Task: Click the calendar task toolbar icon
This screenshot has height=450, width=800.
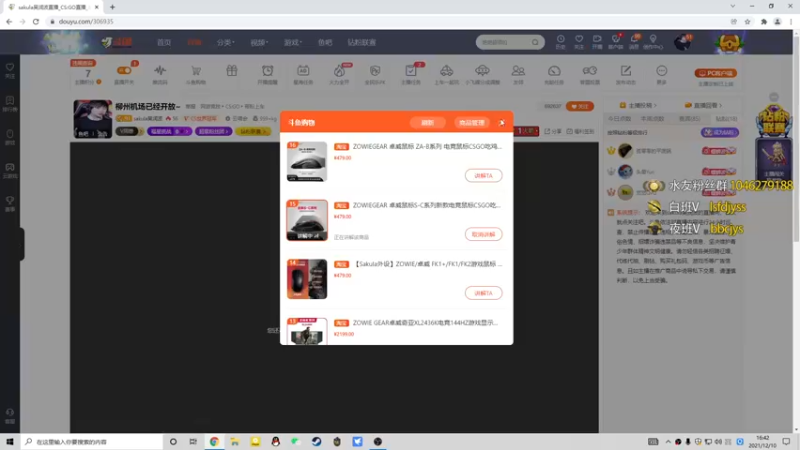Action: click(303, 71)
